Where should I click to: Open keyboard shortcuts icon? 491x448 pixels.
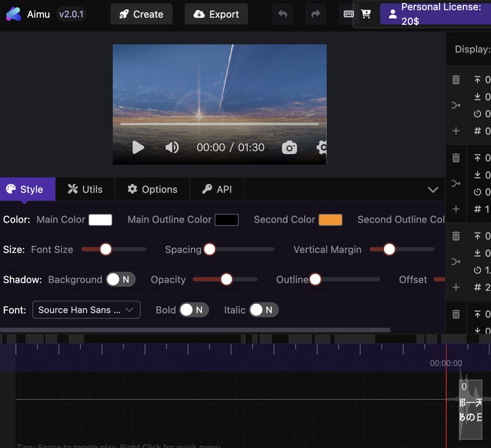[x=349, y=14]
